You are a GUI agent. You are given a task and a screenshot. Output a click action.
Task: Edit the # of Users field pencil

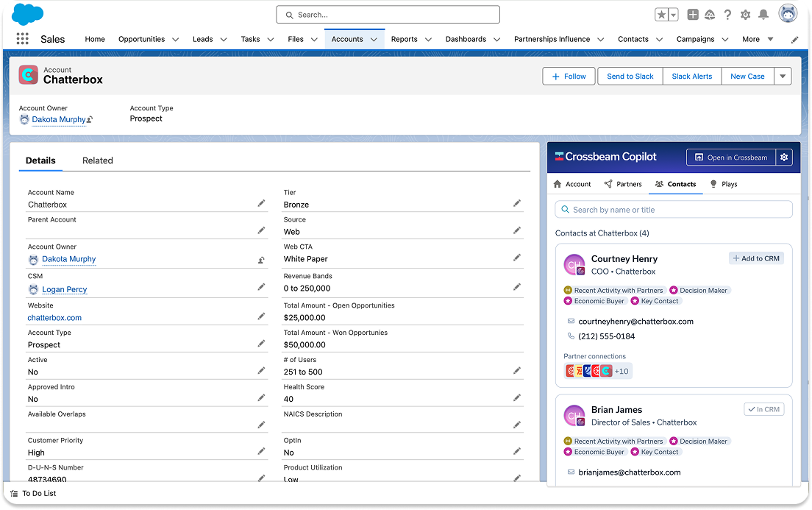tap(517, 370)
